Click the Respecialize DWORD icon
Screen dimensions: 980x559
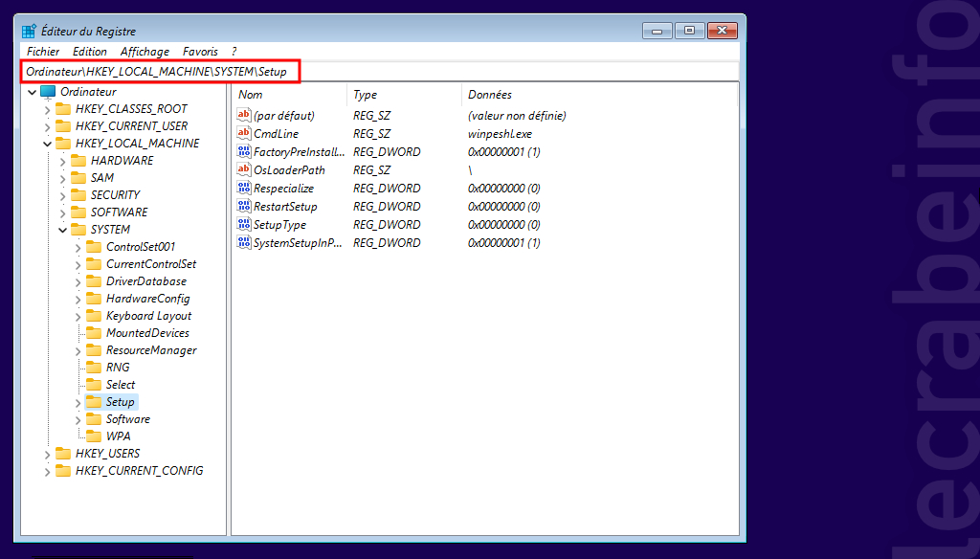tap(244, 188)
